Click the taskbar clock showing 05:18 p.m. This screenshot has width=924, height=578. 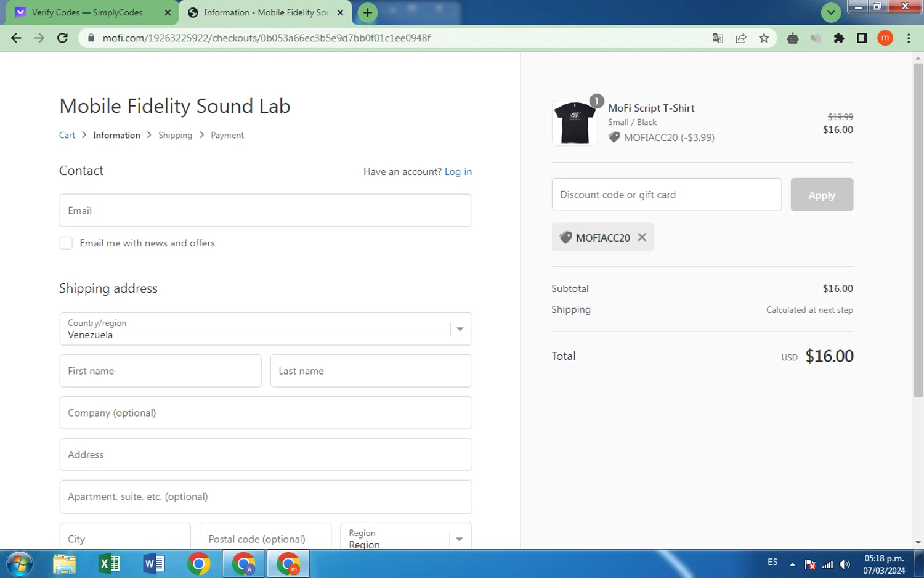point(884,564)
